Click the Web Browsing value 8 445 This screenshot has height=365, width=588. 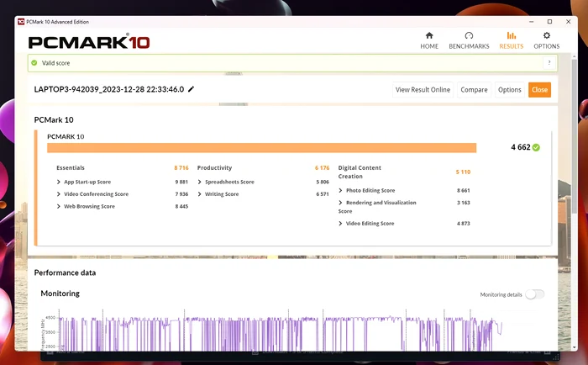[181, 206]
